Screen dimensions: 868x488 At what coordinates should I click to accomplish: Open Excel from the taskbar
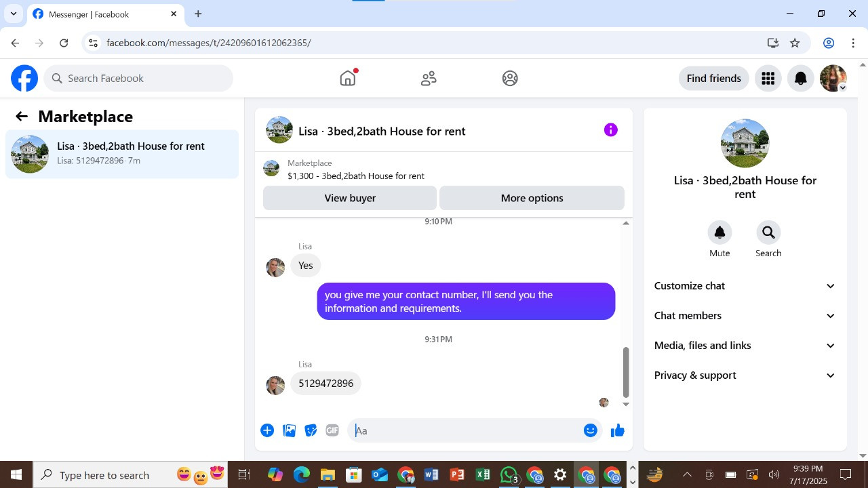[x=483, y=475]
